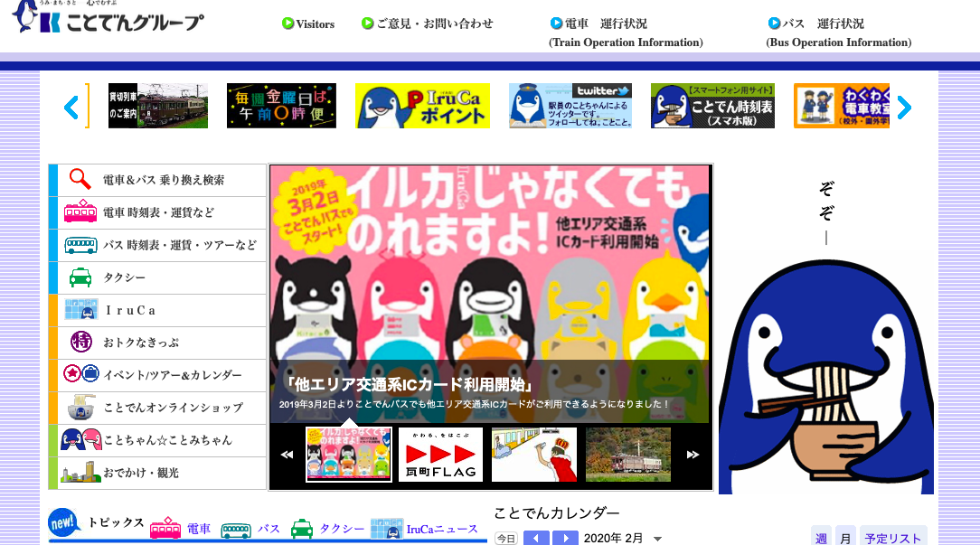980x545 pixels.
Task: Open the 毎週金曜日は午前0時便 banner
Action: (x=281, y=106)
